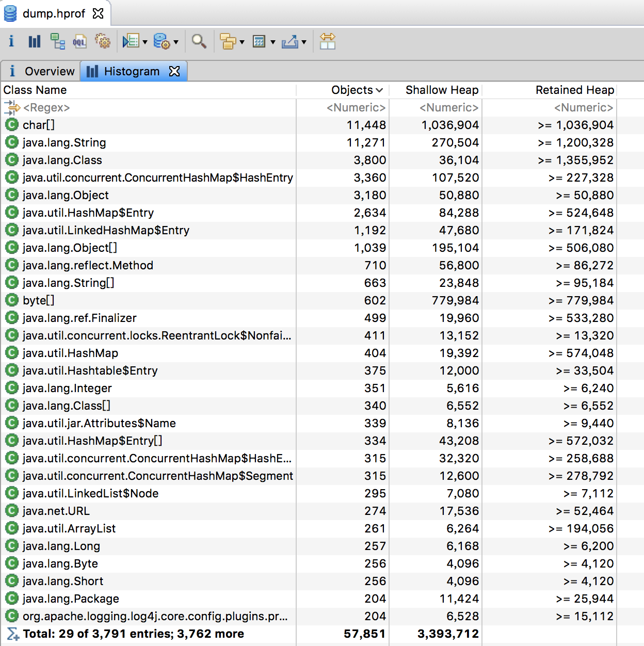Image resolution: width=644 pixels, height=646 pixels.
Task: Expand the Run Reports dropdown arrow
Action: click(145, 42)
